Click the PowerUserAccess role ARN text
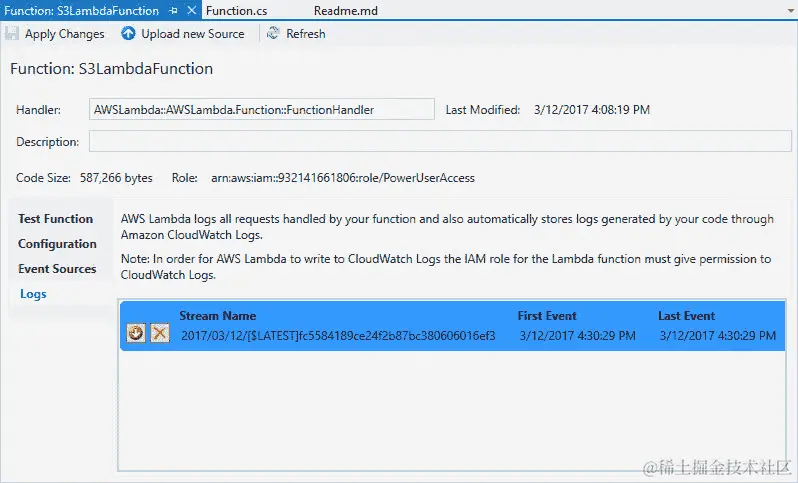Viewport: 798px width, 483px height. [x=343, y=178]
